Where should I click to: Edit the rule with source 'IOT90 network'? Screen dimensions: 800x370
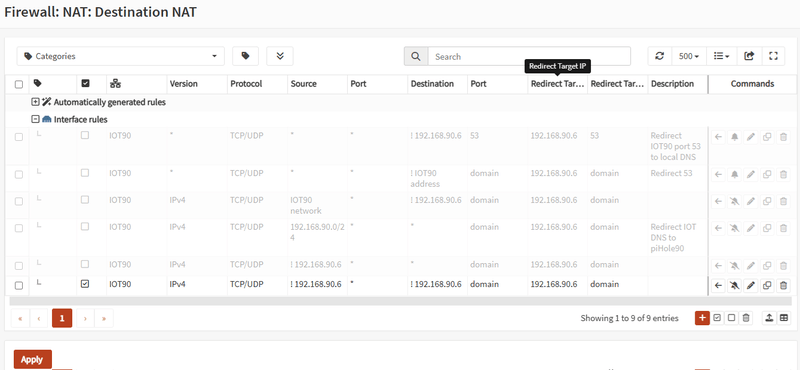click(750, 201)
